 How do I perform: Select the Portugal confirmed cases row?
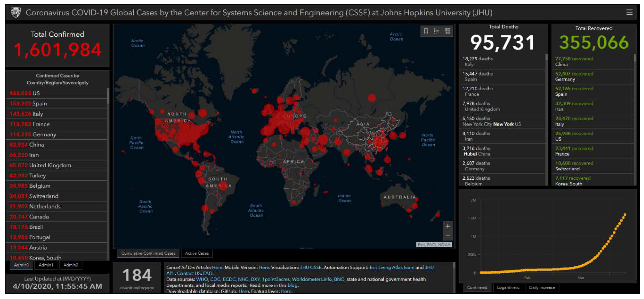tap(56, 237)
